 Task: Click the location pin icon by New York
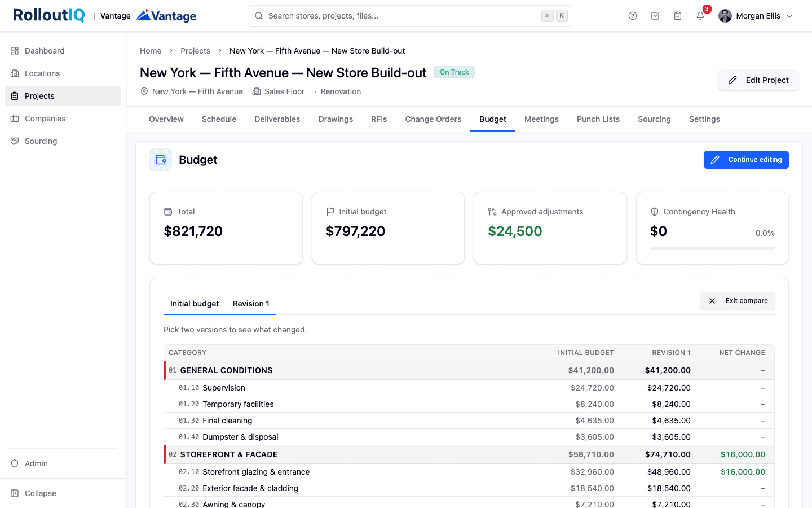tap(144, 91)
